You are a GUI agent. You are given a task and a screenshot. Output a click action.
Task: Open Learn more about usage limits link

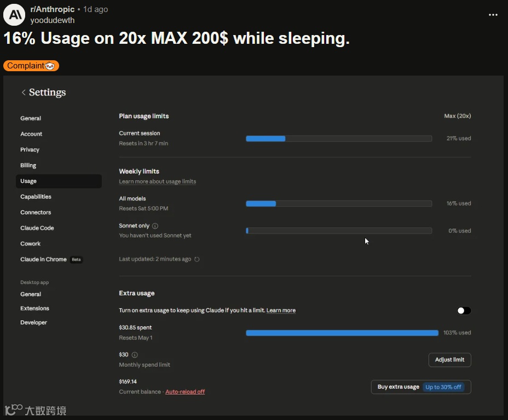157,181
